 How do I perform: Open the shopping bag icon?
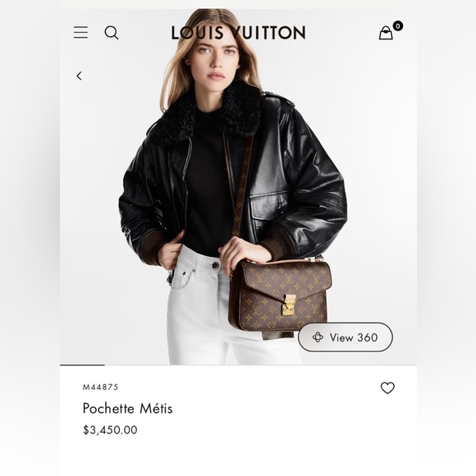click(x=386, y=33)
